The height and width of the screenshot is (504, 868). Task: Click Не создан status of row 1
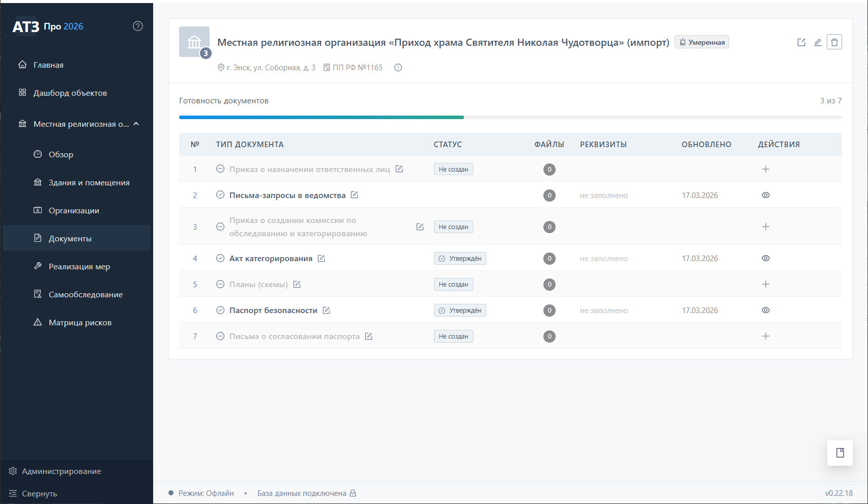pyautogui.click(x=453, y=169)
